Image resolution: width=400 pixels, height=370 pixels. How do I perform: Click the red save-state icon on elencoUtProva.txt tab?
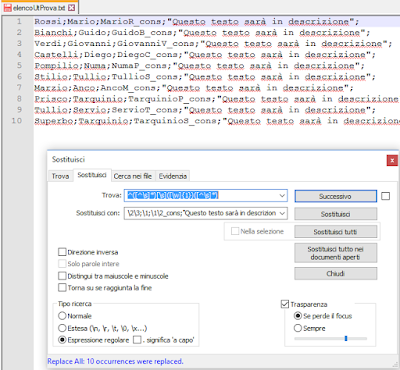[7, 7]
